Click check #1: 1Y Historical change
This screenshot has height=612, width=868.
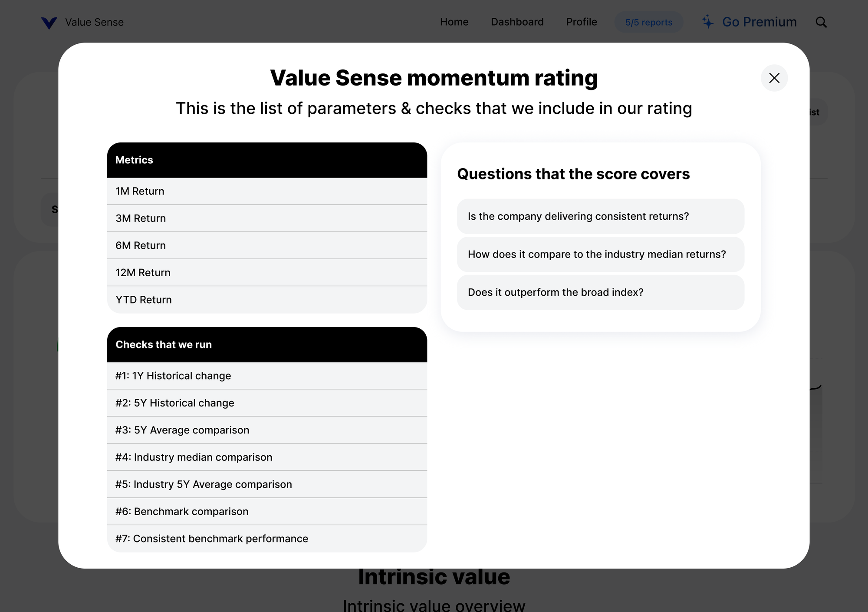267,376
